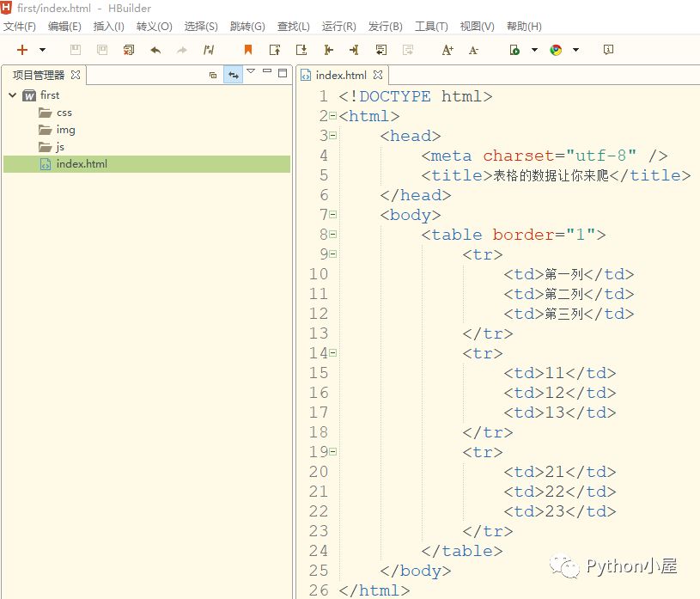700x599 pixels.
Task: Click the DOCTYPE declaration on line 1
Action: 415,96
